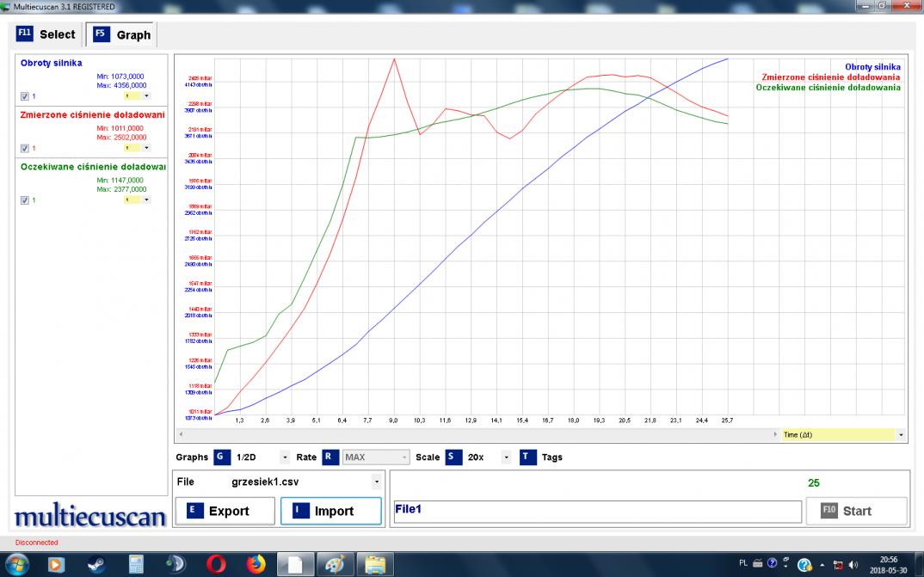Viewport: 924px width, 577px height.
Task: Disable the Oczekiwane ciśnienie doładowania checkbox
Action: (x=25, y=199)
